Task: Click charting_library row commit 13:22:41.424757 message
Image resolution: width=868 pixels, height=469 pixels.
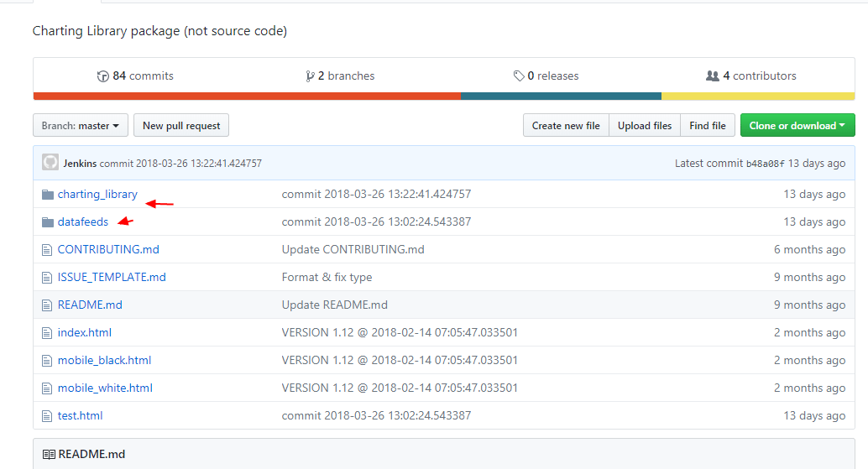Action: click(x=376, y=194)
